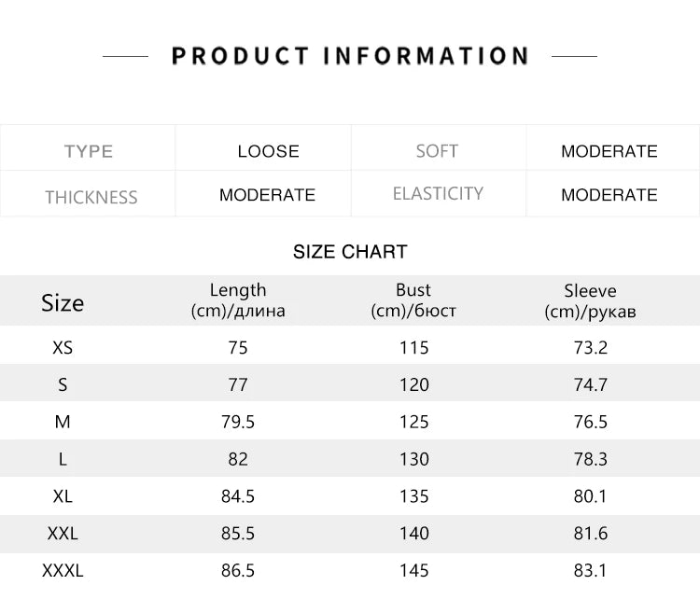Viewport: 700px width, 613px height.
Task: Select the Sleeve (cm) column header
Action: point(590,300)
